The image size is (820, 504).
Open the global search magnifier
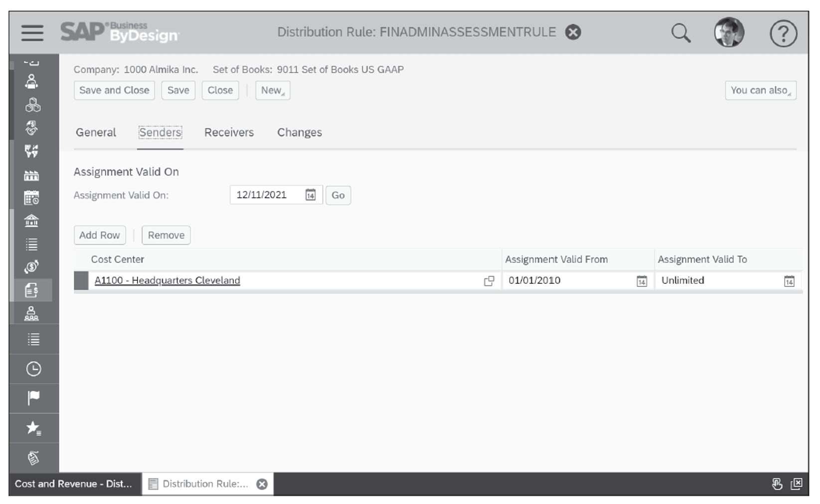680,32
